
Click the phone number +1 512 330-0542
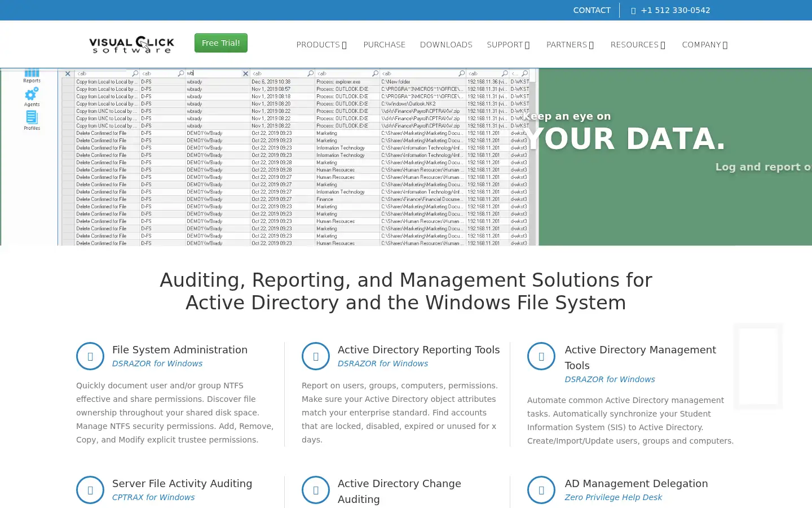676,10
